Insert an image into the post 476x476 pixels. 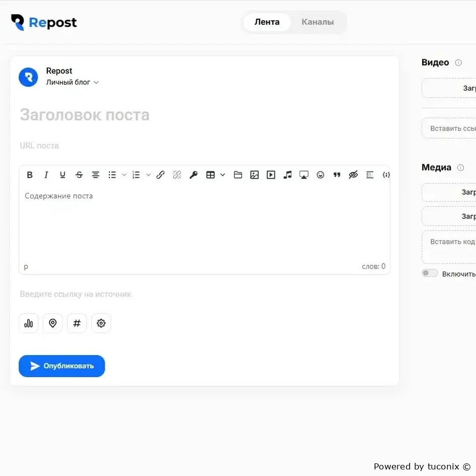point(254,175)
